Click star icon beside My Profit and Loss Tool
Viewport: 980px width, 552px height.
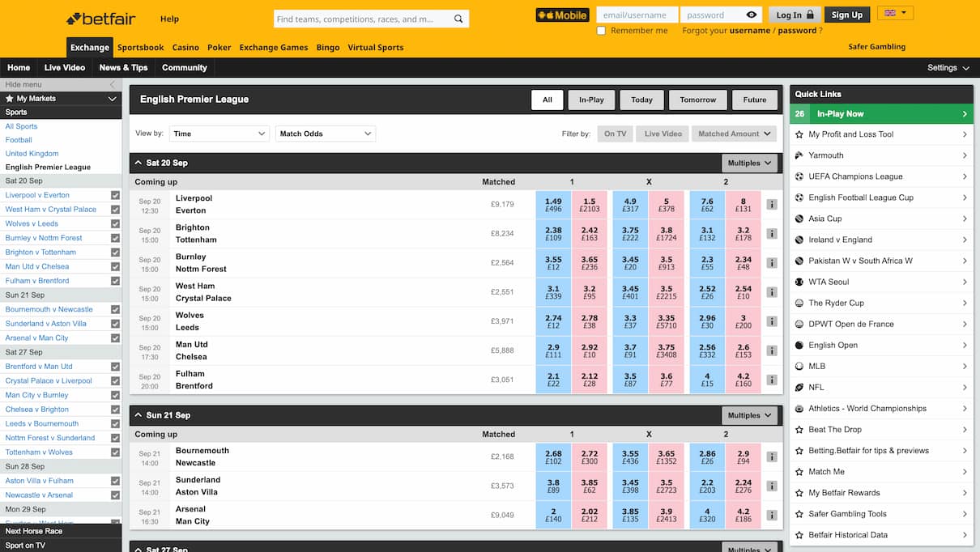click(799, 134)
